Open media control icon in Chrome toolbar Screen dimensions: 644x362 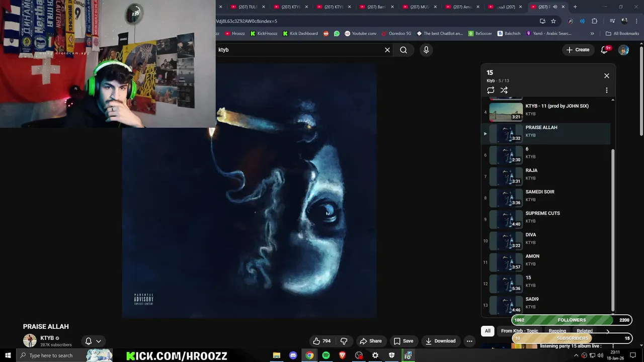[x=612, y=21]
